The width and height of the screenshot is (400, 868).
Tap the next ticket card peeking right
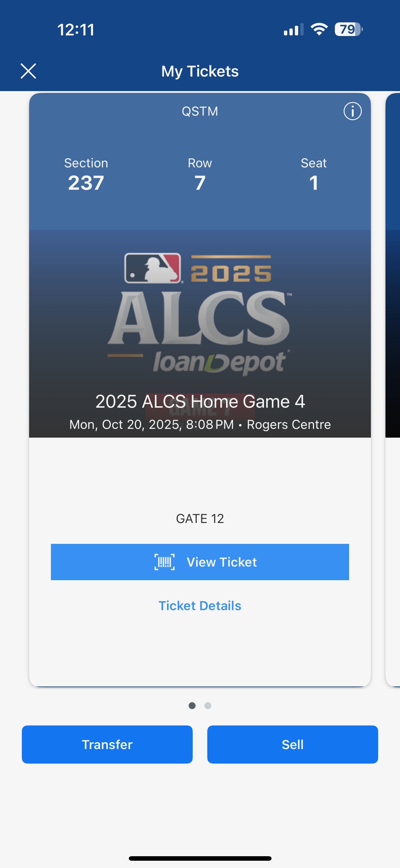coord(393,387)
